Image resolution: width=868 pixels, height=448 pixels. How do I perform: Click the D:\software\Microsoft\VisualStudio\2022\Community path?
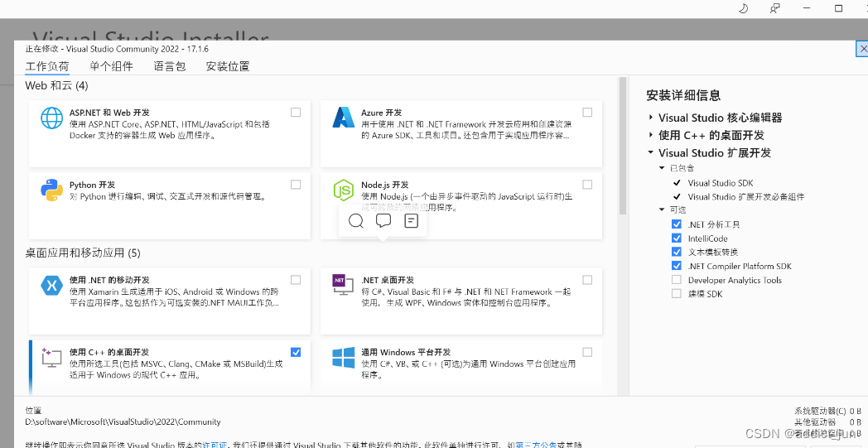(x=123, y=422)
